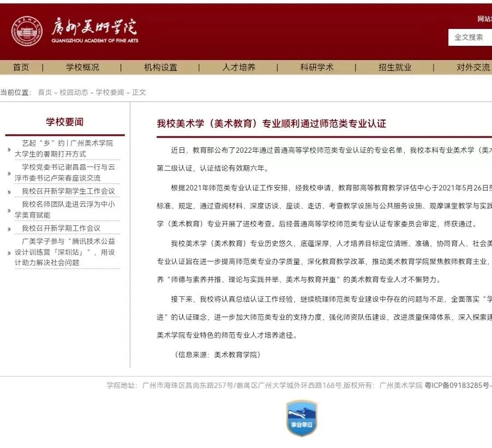Click the footer text 版权所有：广州美术学院
Viewport: 492px width, 448px height.
click(x=383, y=385)
